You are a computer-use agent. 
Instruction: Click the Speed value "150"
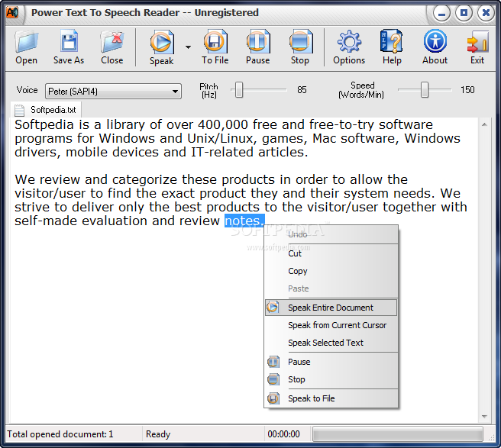(467, 90)
